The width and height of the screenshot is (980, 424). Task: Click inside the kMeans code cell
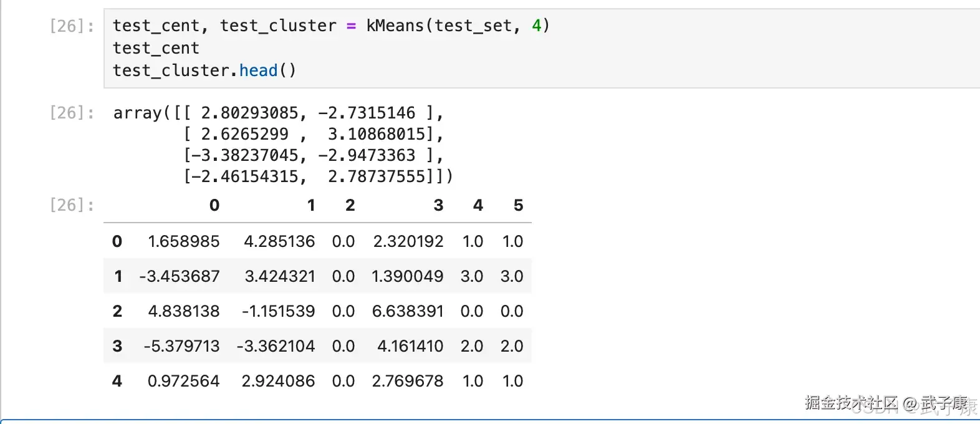623,48
